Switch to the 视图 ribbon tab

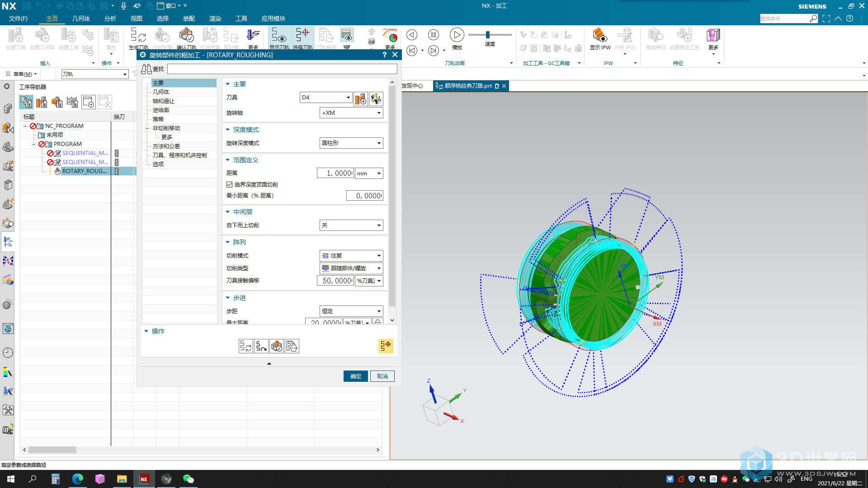click(136, 19)
